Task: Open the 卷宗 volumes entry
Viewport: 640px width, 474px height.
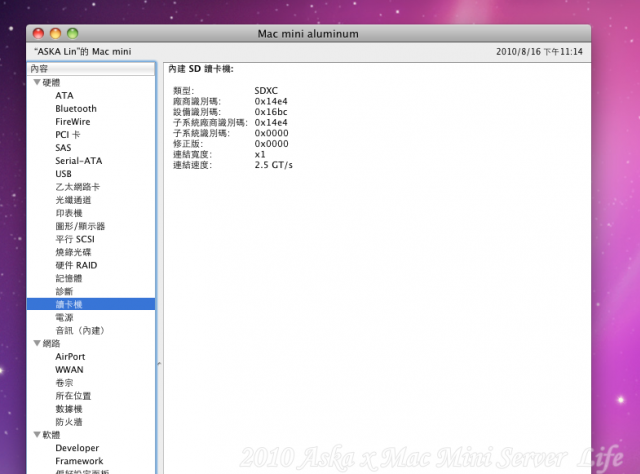Action: point(64,383)
